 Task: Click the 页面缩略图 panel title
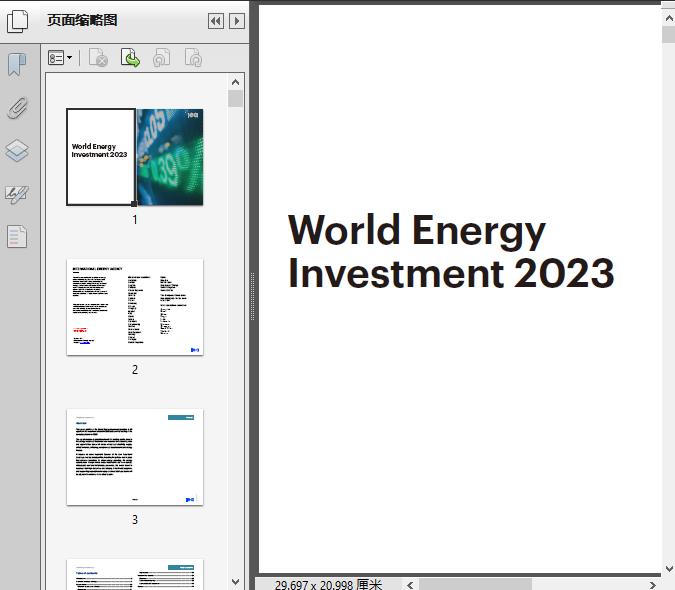(82, 20)
